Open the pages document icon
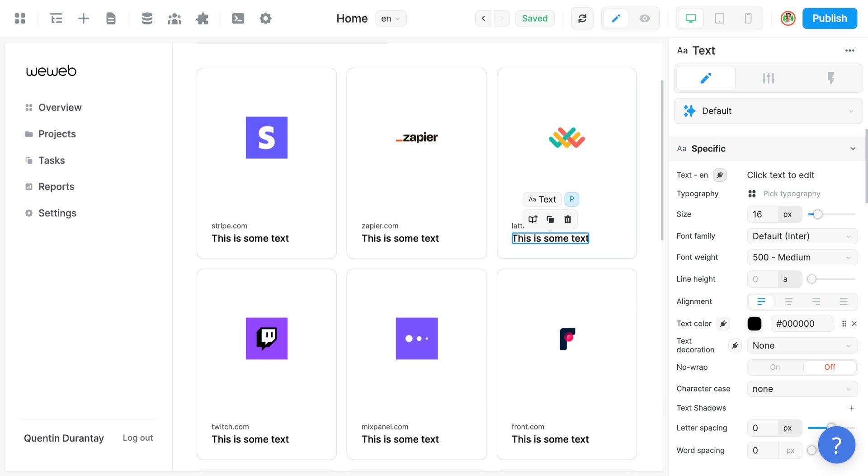 coord(111,19)
